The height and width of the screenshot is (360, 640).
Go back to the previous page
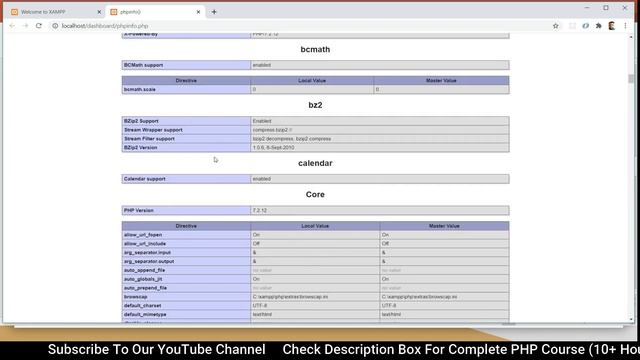12,26
